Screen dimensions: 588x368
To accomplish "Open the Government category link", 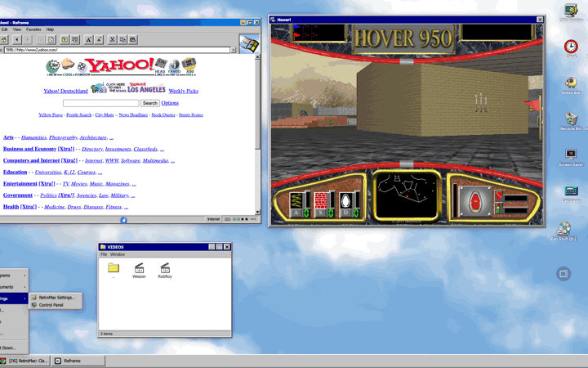I will (x=18, y=195).
